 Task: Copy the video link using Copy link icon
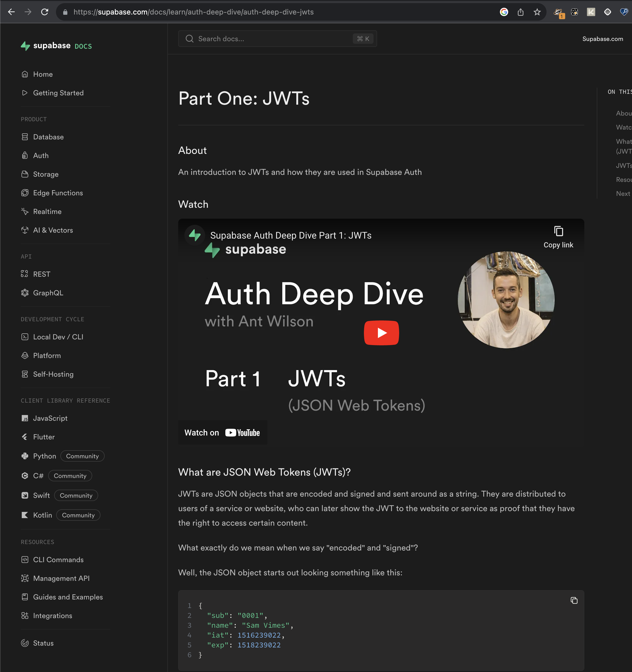point(559,232)
